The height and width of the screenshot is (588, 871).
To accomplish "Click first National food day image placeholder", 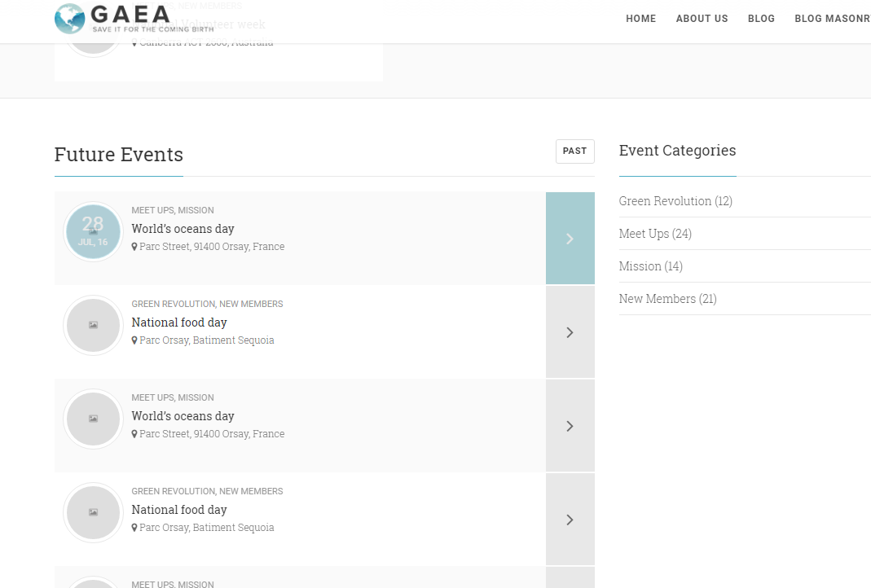I will [93, 326].
